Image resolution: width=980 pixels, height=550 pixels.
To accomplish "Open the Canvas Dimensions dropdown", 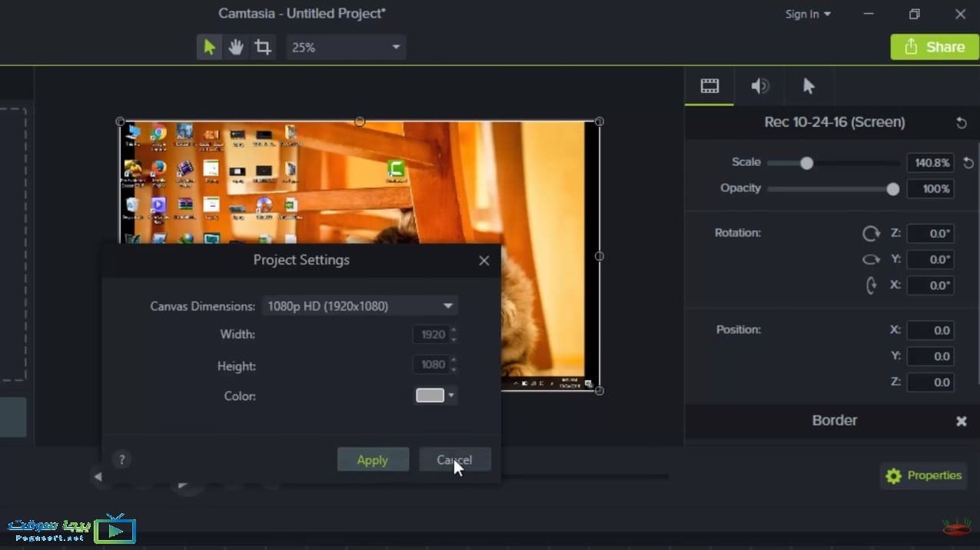I will click(360, 306).
